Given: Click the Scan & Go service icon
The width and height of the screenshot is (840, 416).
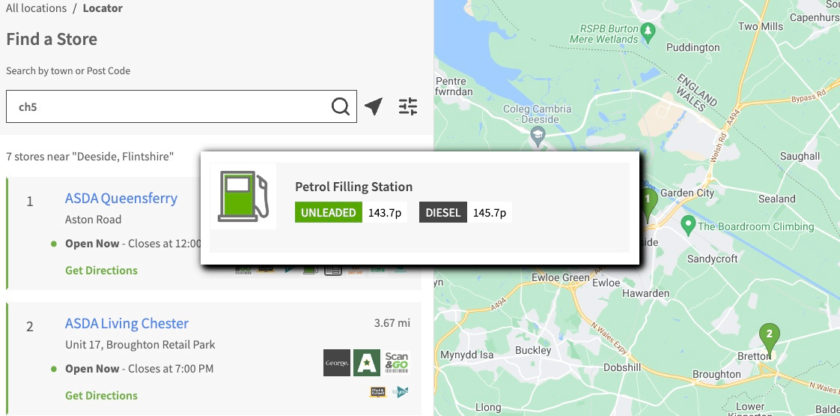Looking at the screenshot, I should pos(396,362).
